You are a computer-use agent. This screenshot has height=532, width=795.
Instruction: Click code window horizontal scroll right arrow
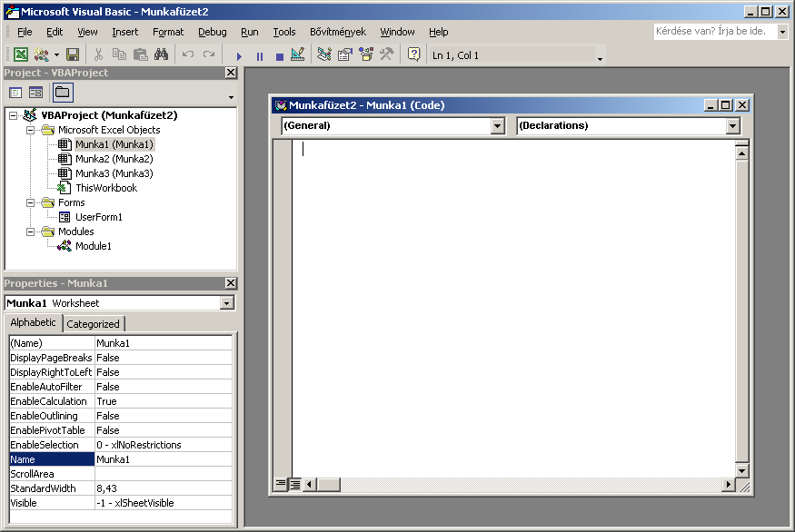(x=728, y=485)
